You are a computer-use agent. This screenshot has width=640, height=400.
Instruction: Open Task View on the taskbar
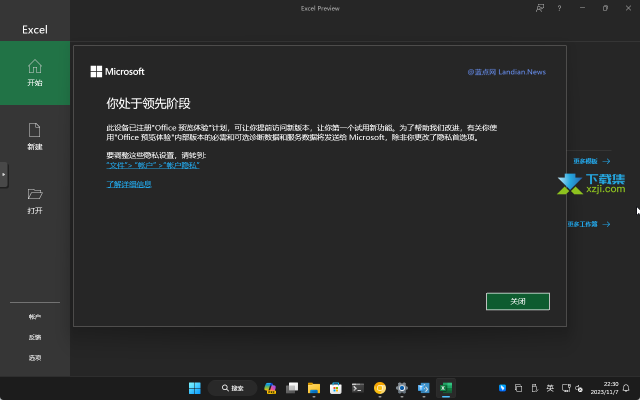pyautogui.click(x=292, y=388)
